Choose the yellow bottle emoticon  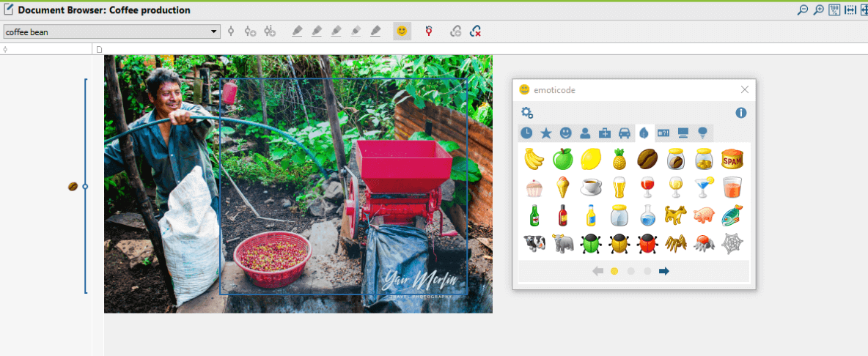tap(591, 215)
